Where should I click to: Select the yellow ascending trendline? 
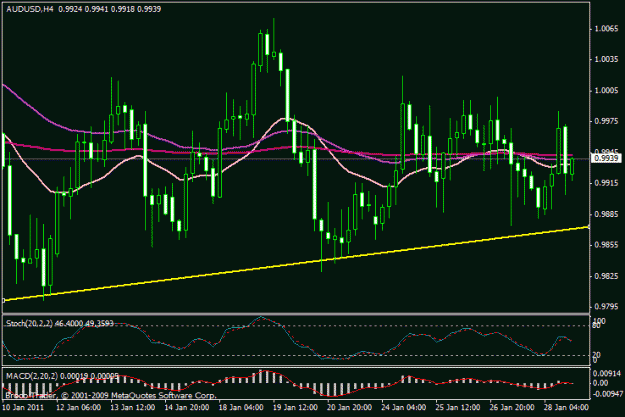point(295,264)
